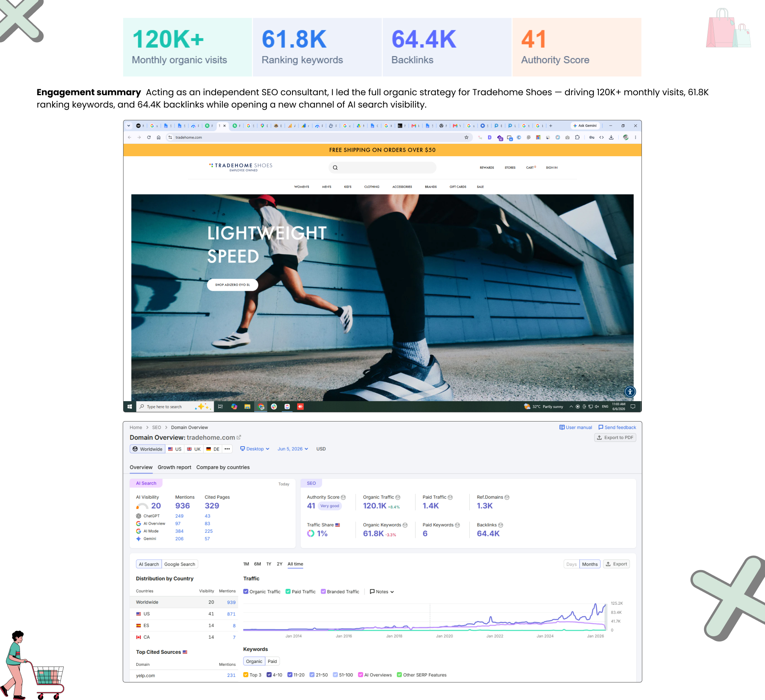The height and width of the screenshot is (700, 765).
Task: Open the Backlinks info icon
Action: tap(500, 525)
